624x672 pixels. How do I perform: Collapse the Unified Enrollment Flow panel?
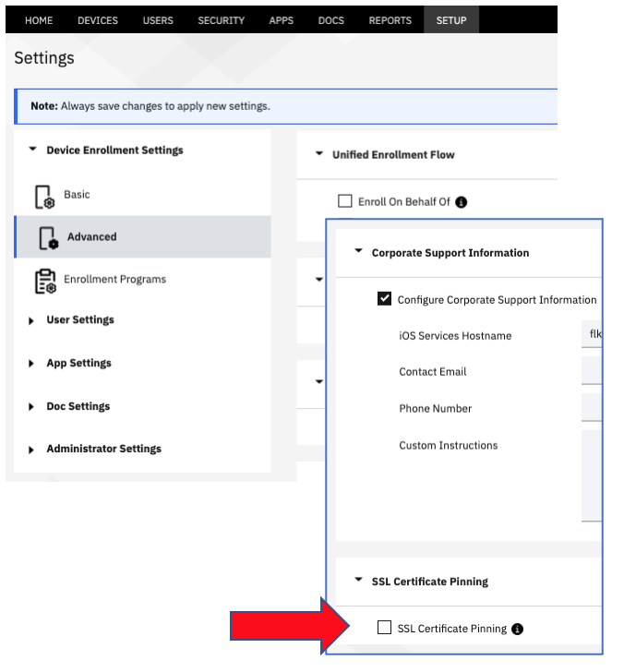(319, 153)
